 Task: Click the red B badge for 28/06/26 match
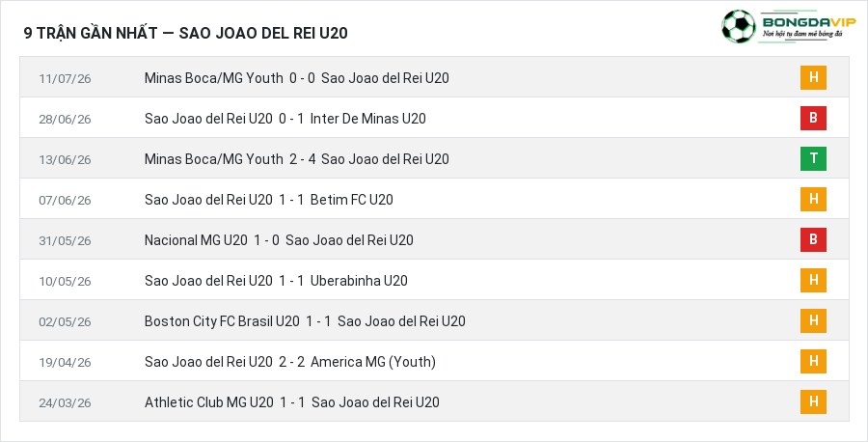coord(813,118)
